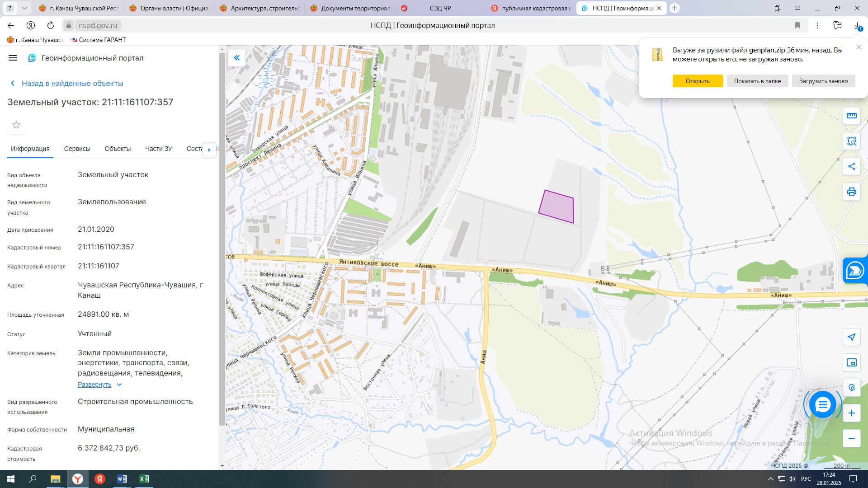868x488 pixels.
Task: Switch to the Части ЗУ tab
Action: [158, 149]
